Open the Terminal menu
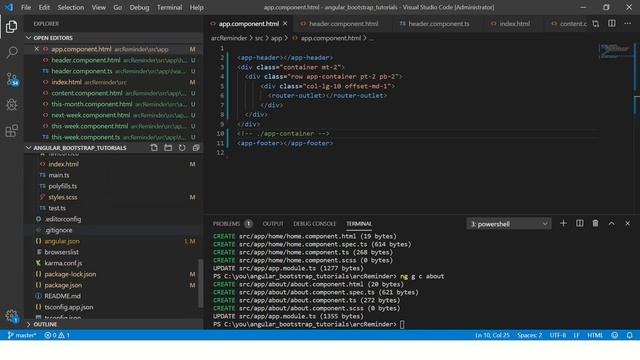This screenshot has width=640, height=360. [x=169, y=7]
